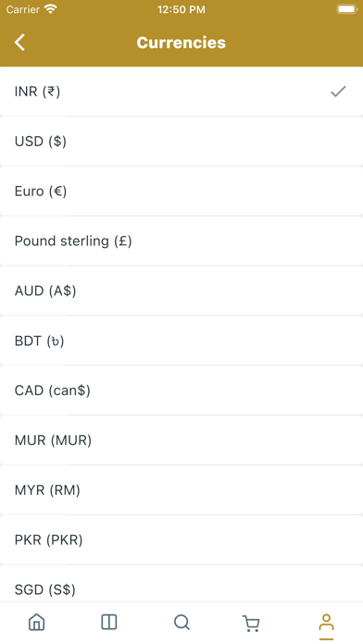Choose Pound sterling (£) option

(181, 241)
